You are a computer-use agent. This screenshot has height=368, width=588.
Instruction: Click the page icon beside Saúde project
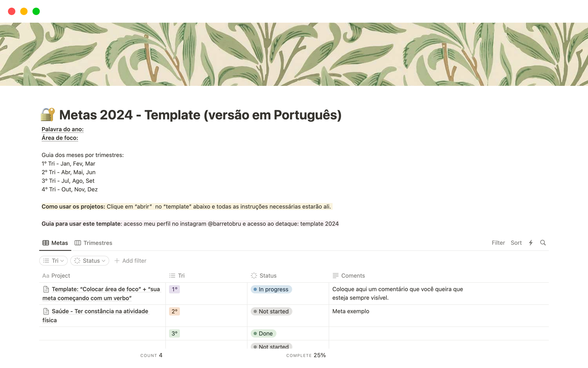46,311
